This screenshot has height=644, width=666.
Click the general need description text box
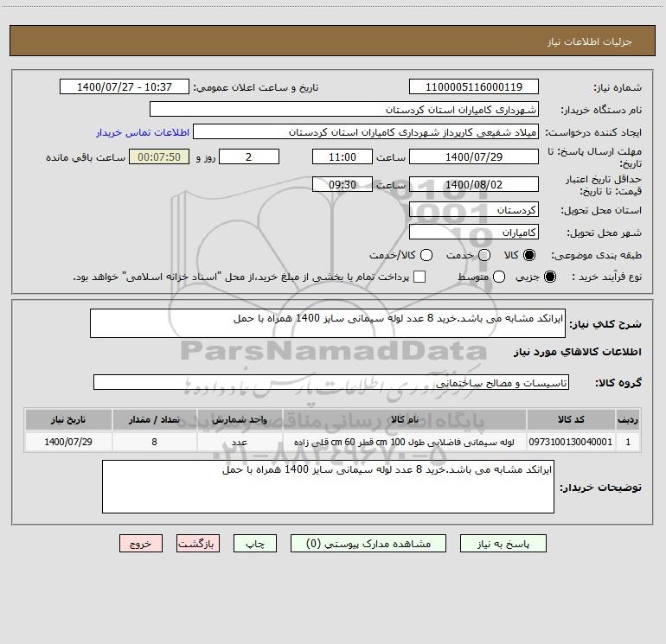coord(328,323)
